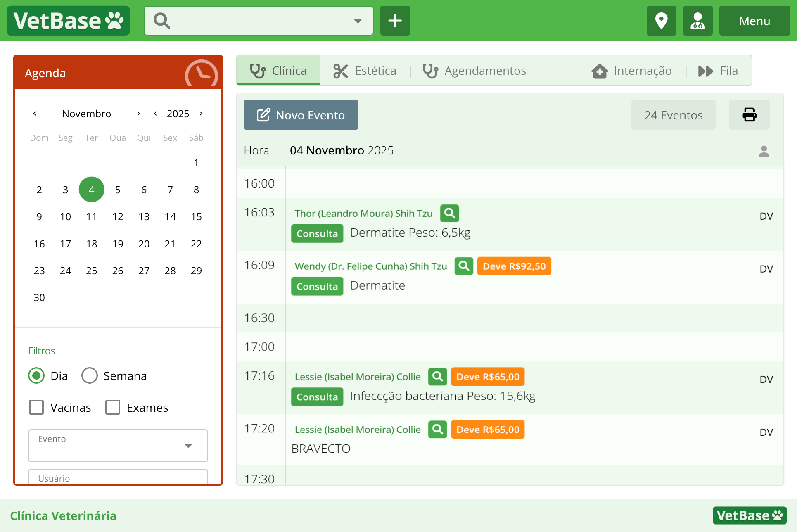797x532 pixels.
Task: Select day 12 on the calendar
Action: [118, 216]
